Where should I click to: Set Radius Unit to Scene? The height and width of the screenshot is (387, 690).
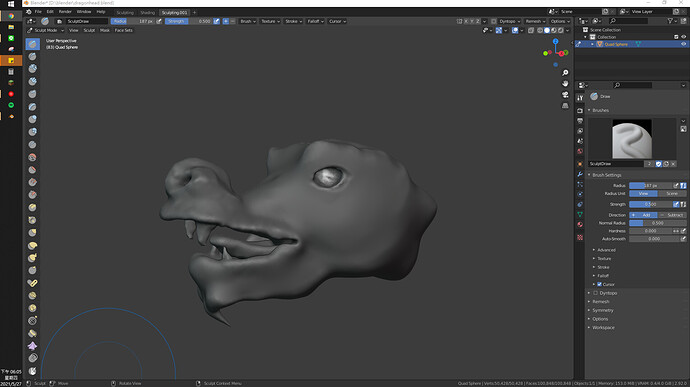point(672,194)
